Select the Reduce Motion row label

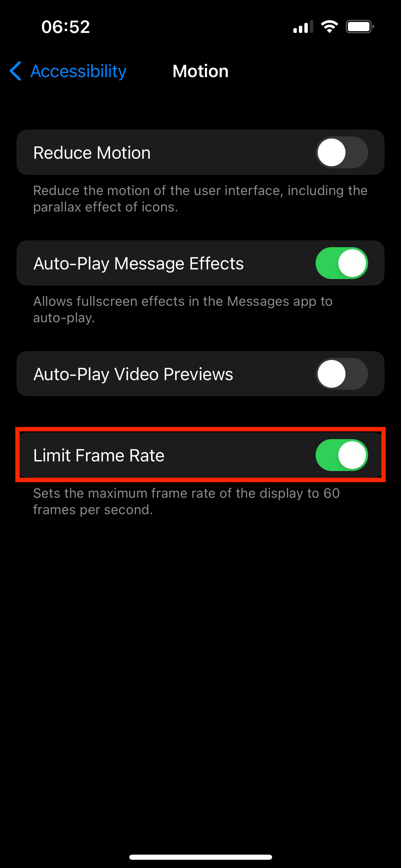[x=92, y=153]
